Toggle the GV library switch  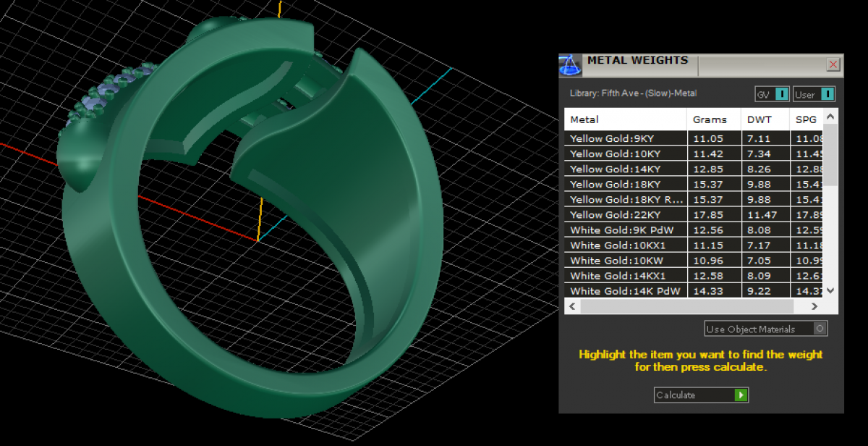coord(781,94)
